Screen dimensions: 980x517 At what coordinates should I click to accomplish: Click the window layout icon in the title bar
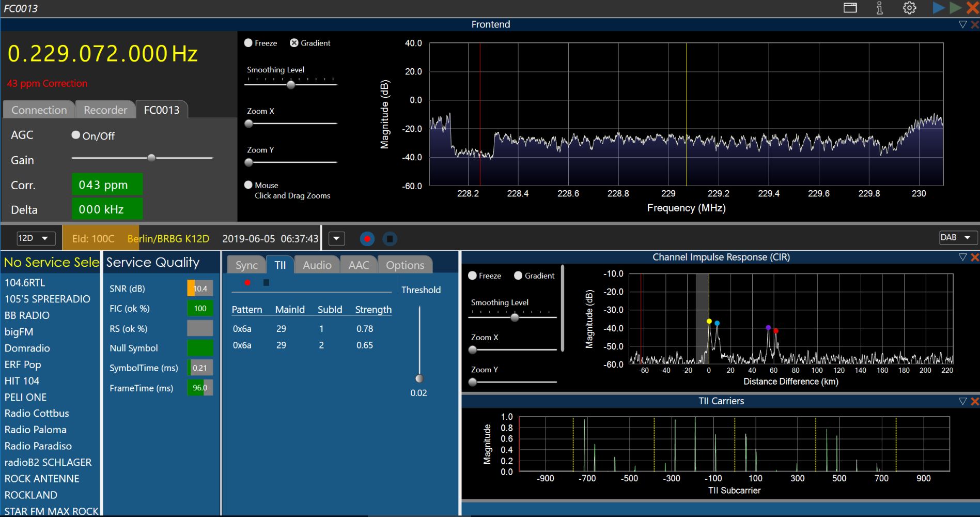pyautogui.click(x=850, y=8)
